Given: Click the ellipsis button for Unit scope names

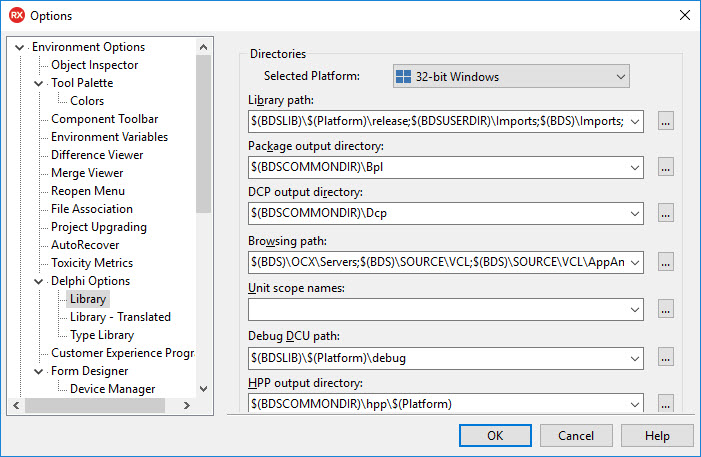Looking at the screenshot, I should [x=665, y=309].
